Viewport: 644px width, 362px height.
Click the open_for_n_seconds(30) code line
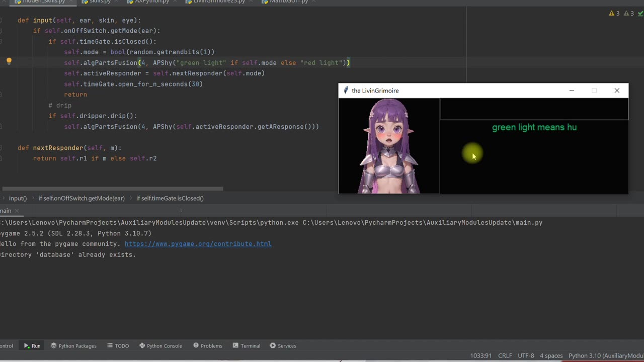pyautogui.click(x=133, y=84)
